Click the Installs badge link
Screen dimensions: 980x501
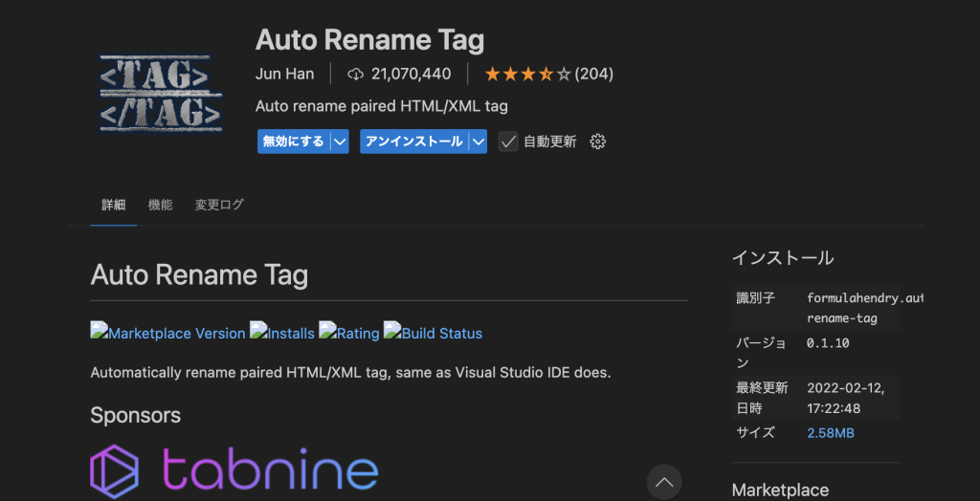282,333
